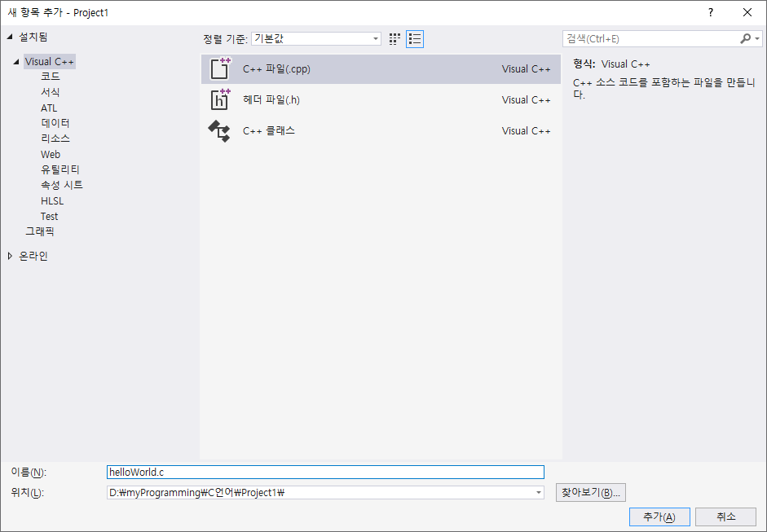Screen dimensions: 767x532
Task: Close the 새 항목 추가 dialog
Action: [x=747, y=13]
